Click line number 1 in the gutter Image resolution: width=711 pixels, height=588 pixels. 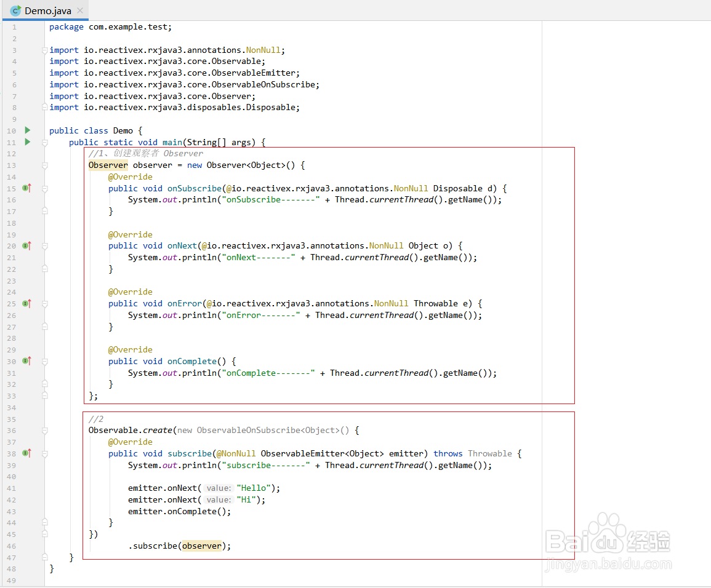point(14,27)
